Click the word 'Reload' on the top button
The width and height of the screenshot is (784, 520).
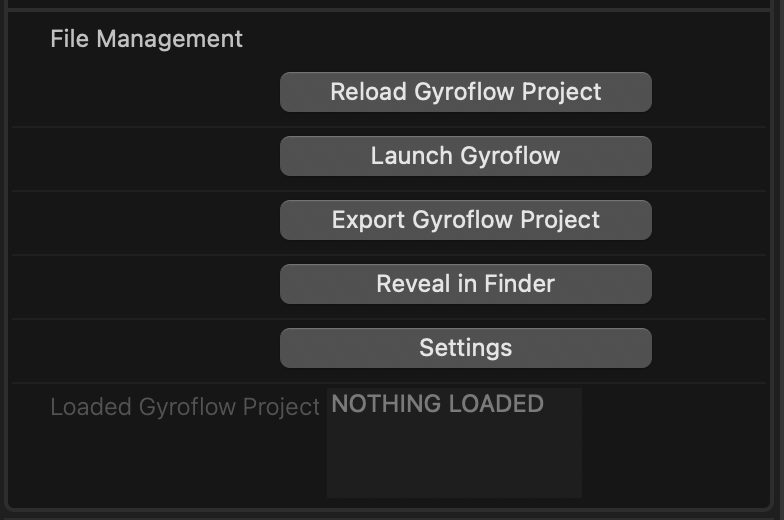[x=368, y=92]
